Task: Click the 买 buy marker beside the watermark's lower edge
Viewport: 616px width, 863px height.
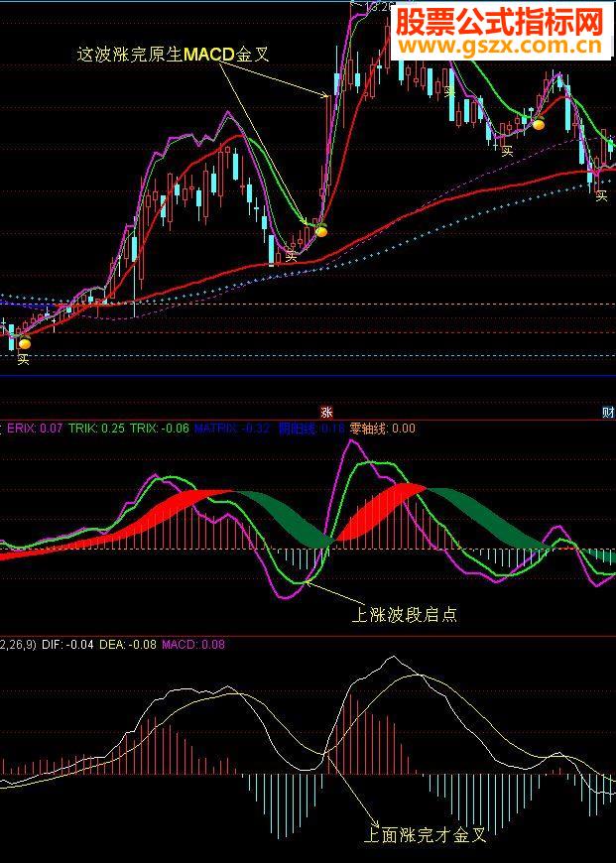Action: 449,91
